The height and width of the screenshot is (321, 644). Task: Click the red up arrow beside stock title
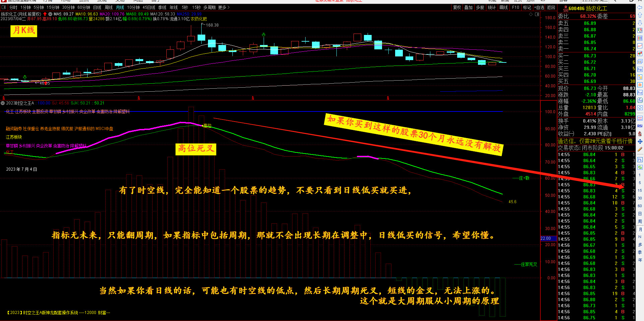pyautogui.click(x=45, y=14)
